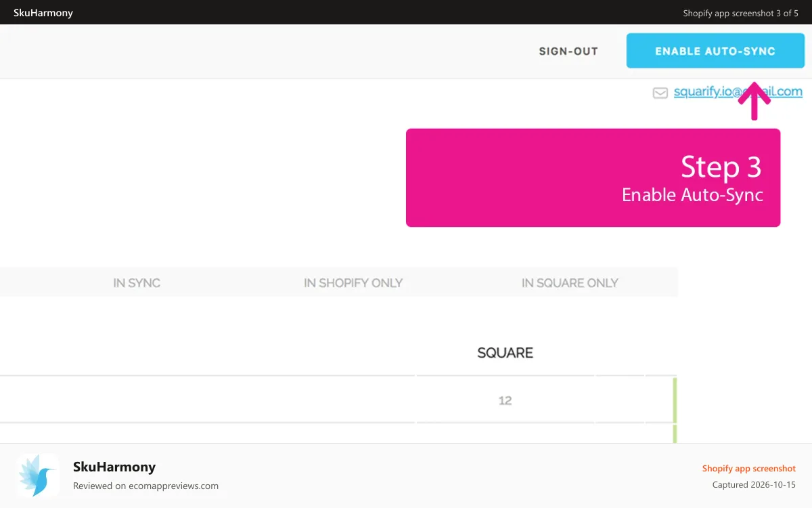This screenshot has width=812, height=508.
Task: Click the envelope mail icon
Action: point(660,93)
